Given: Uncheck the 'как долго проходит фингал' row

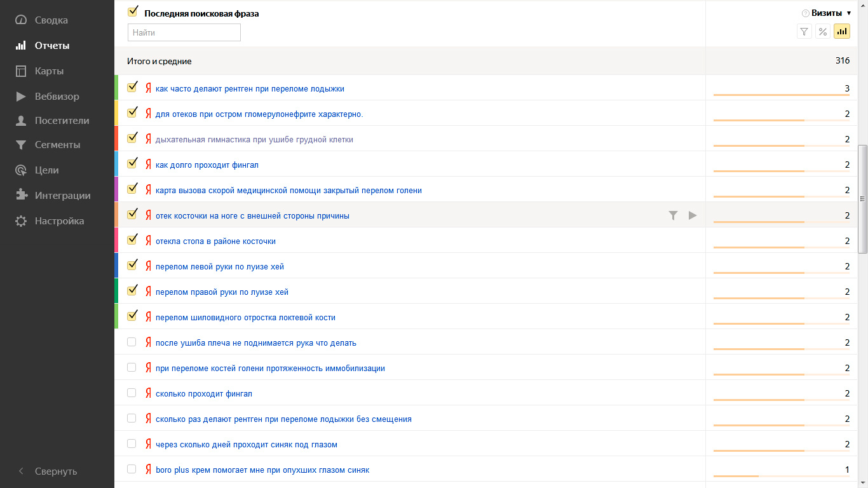Looking at the screenshot, I should (x=132, y=163).
